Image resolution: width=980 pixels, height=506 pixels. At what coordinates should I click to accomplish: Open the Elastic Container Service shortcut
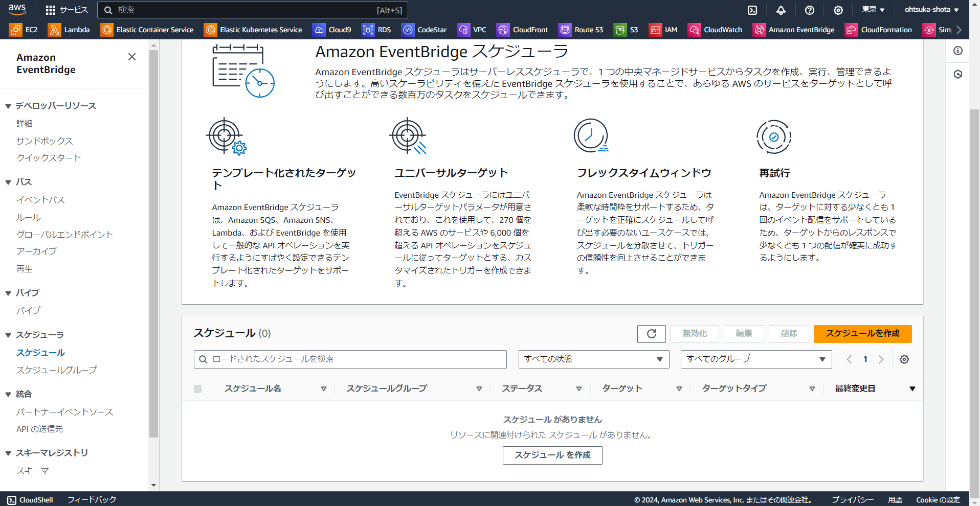147,30
